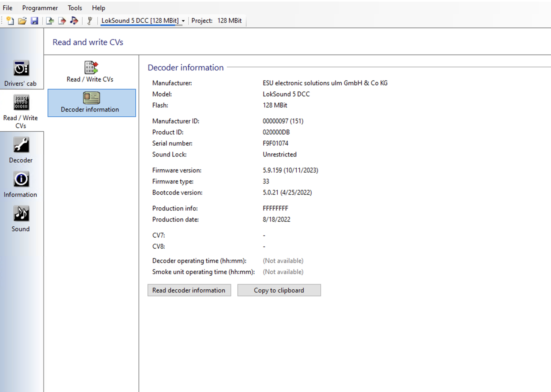Click the firmware version 5.9.159 value
The width and height of the screenshot is (551, 392).
pyautogui.click(x=290, y=170)
